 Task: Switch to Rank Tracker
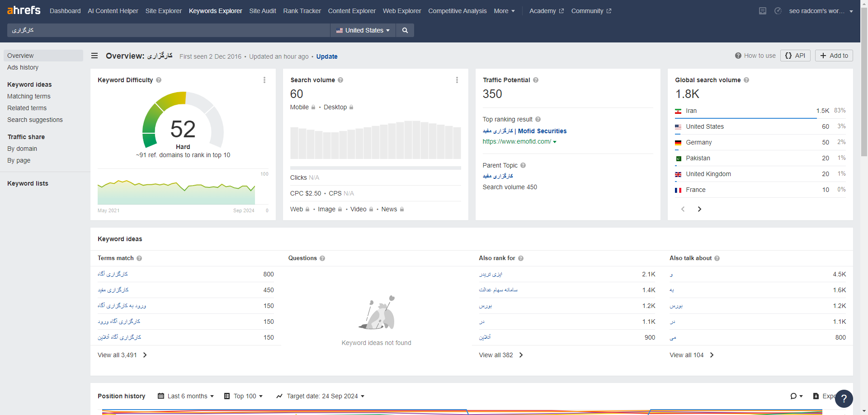302,11
